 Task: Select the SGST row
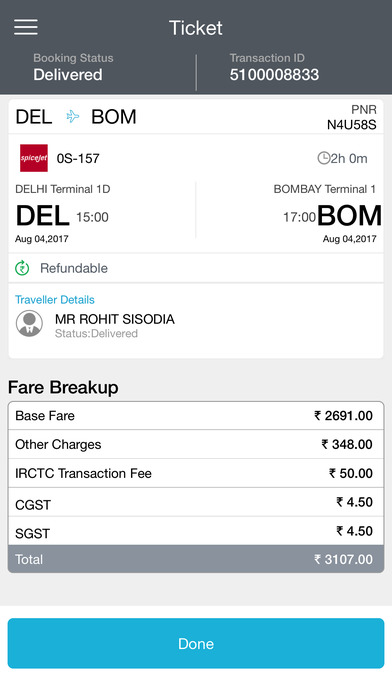[196, 531]
